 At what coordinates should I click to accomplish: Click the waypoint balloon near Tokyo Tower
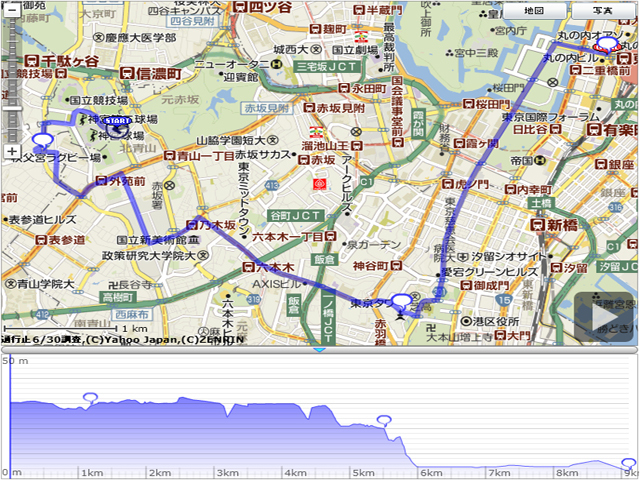click(x=402, y=301)
